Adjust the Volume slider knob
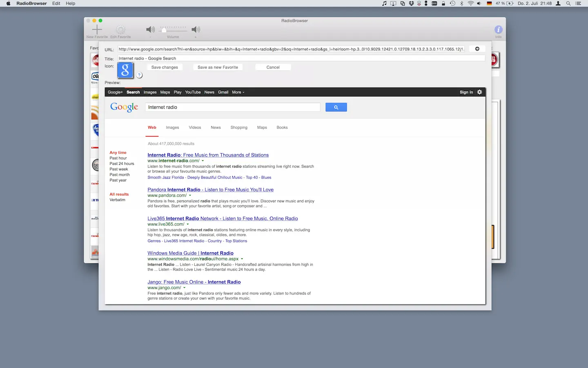Screen dimensions: 588x368 click(164, 30)
